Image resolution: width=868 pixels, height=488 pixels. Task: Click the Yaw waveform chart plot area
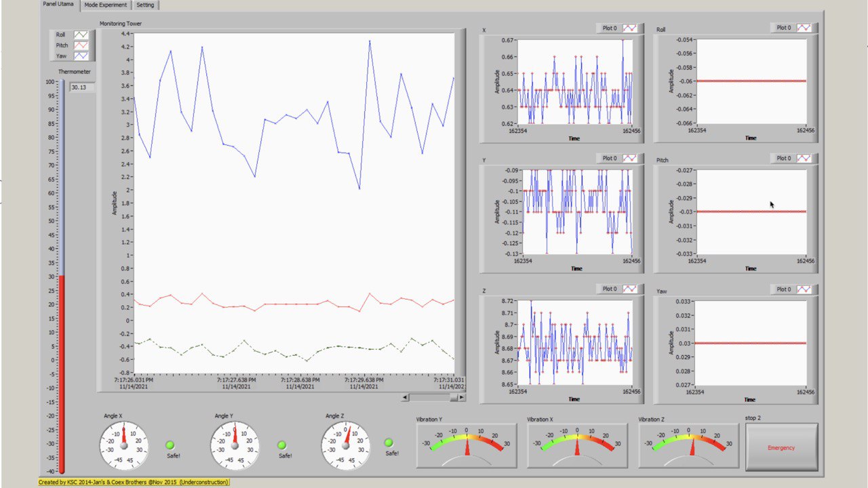[751, 343]
